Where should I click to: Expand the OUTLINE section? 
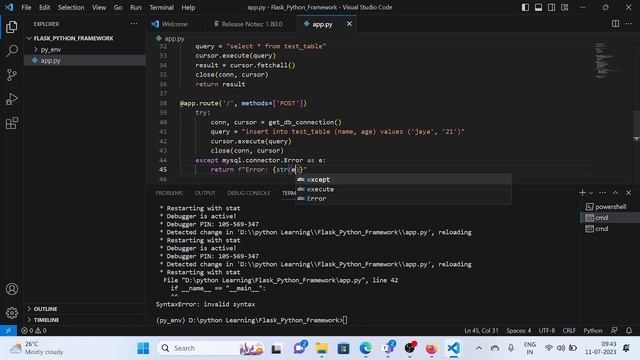(45, 309)
